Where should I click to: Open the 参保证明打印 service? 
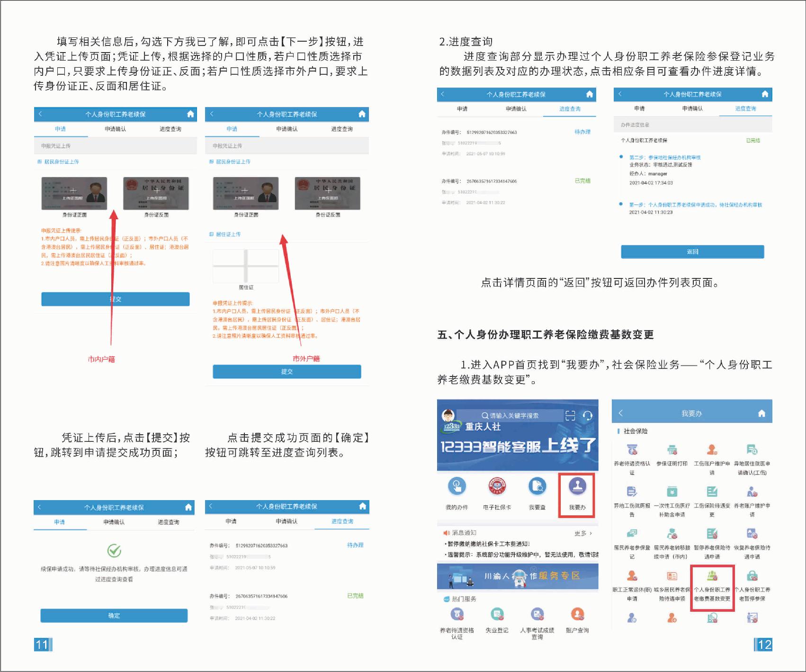[672, 450]
